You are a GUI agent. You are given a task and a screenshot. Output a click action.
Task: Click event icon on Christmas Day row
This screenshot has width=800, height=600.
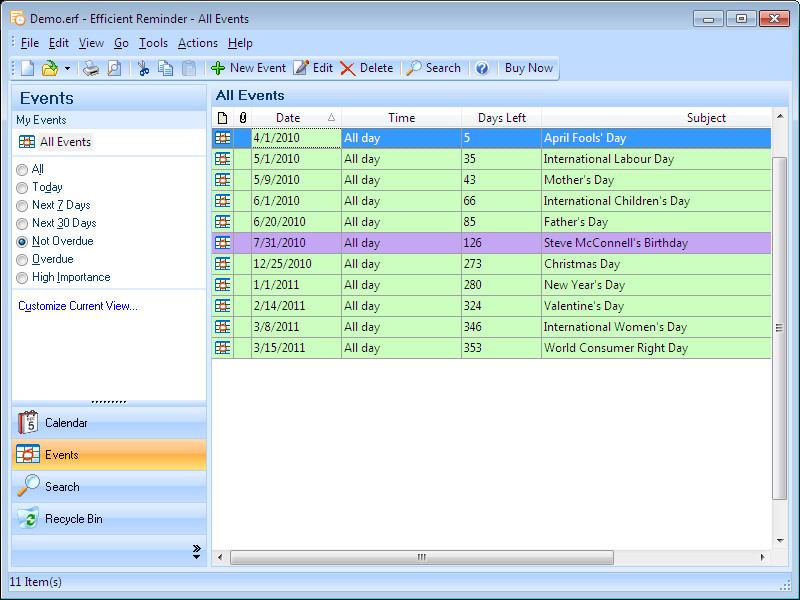[x=222, y=263]
